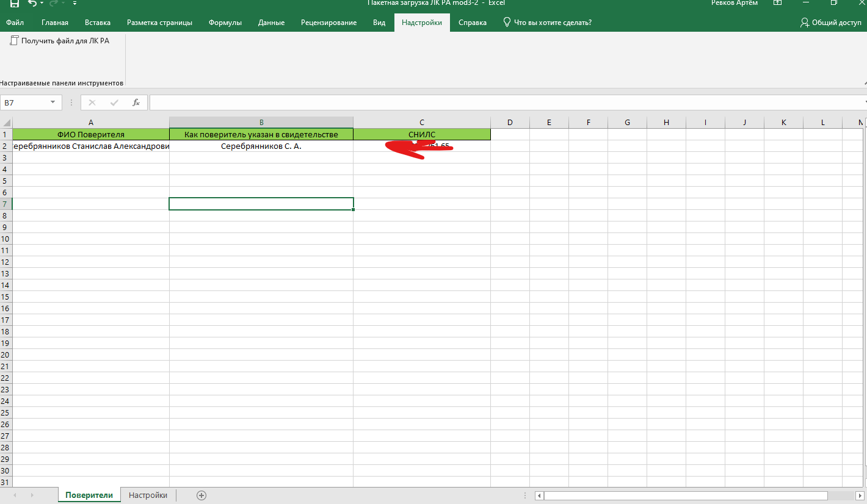
Task: Select column D header
Action: pos(510,123)
